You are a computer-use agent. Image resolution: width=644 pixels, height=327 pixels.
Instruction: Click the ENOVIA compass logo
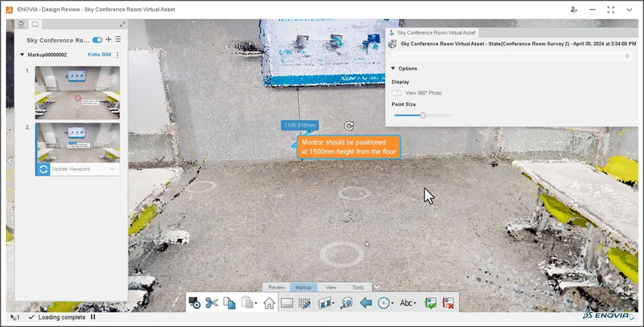608,315
